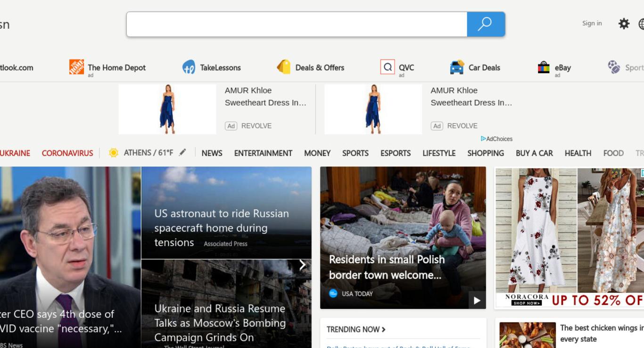The height and width of the screenshot is (348, 644).
Task: Open the outlook.com link
Action: [17, 67]
